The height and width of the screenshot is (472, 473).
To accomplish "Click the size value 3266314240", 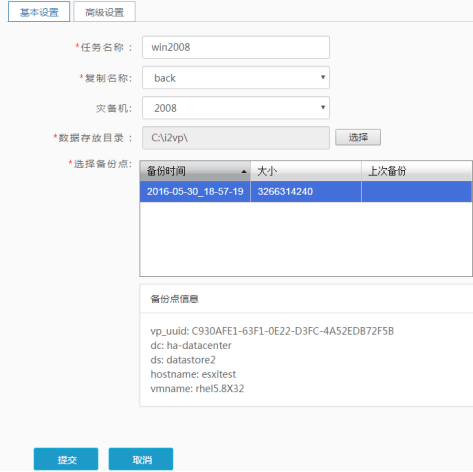I will [285, 192].
